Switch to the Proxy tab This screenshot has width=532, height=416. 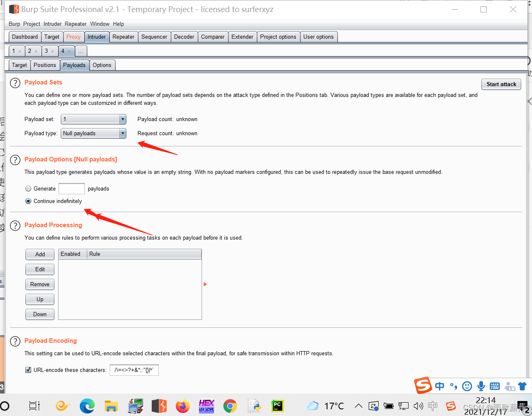pyautogui.click(x=74, y=37)
